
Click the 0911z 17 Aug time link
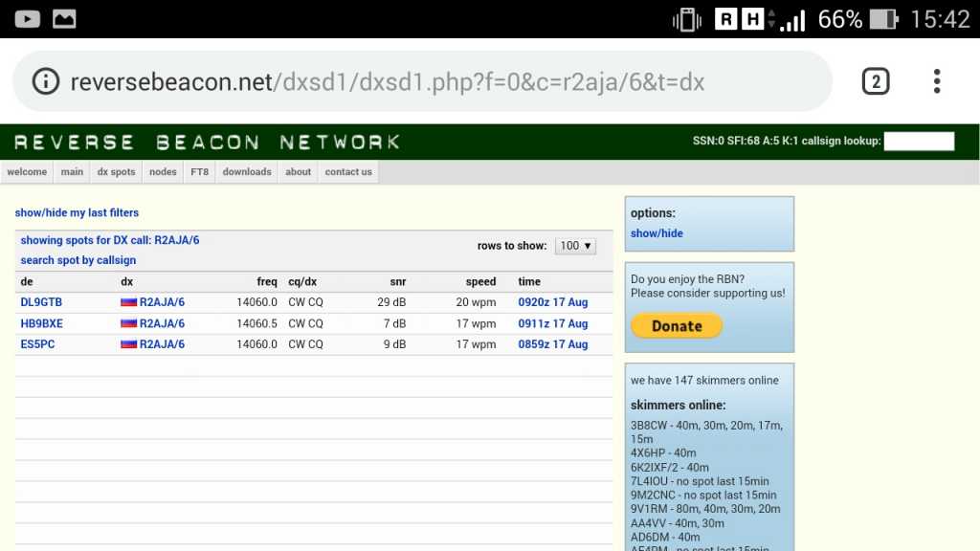click(x=553, y=323)
